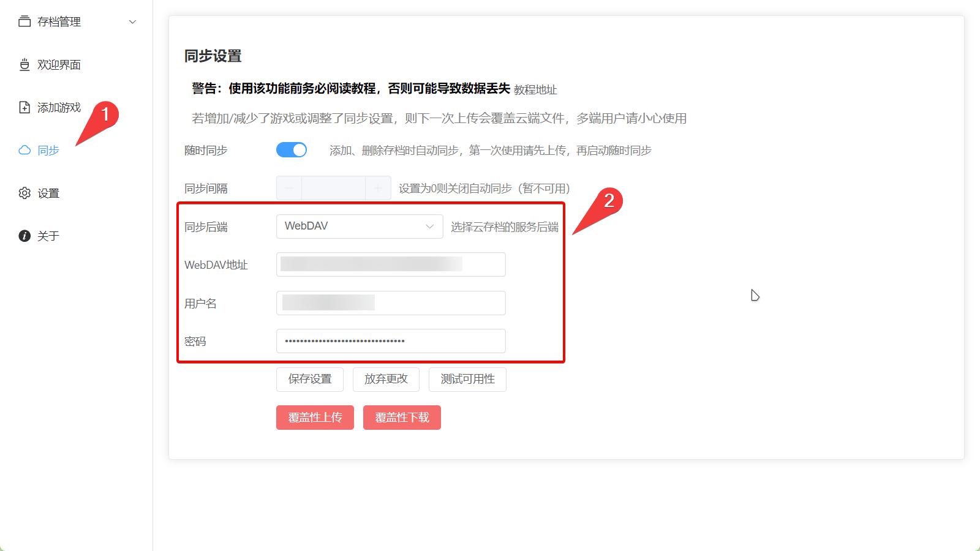Click the red 覆盖性下载 button

[x=402, y=417]
